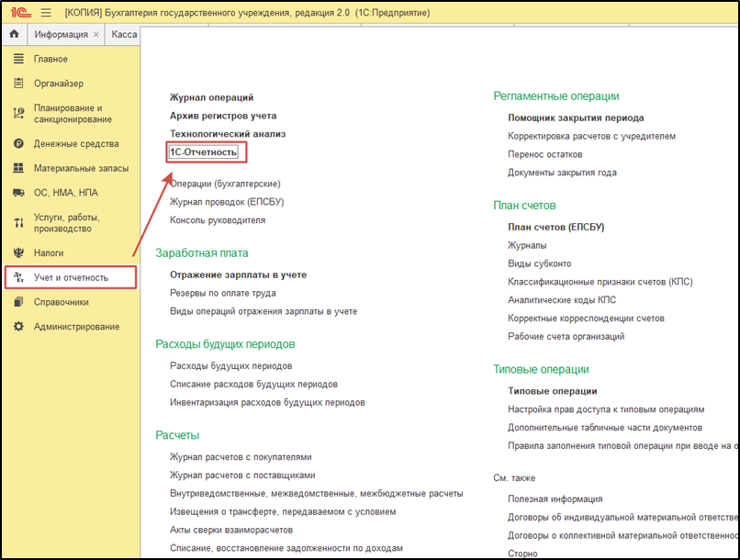Open the hamburger main menu icon
The image size is (740, 560).
(46, 13)
